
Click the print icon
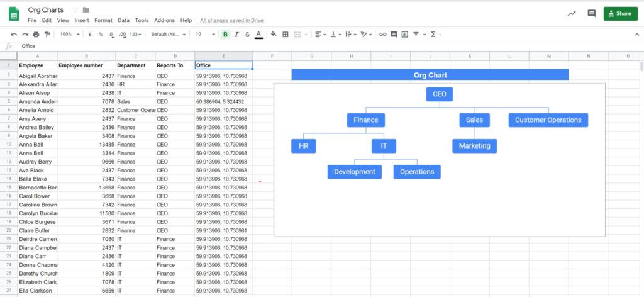pyautogui.click(x=36, y=35)
